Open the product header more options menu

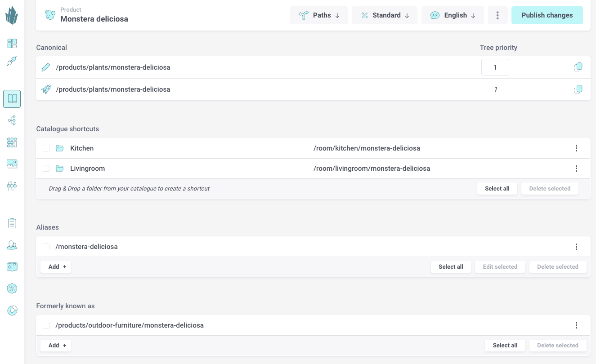point(497,15)
